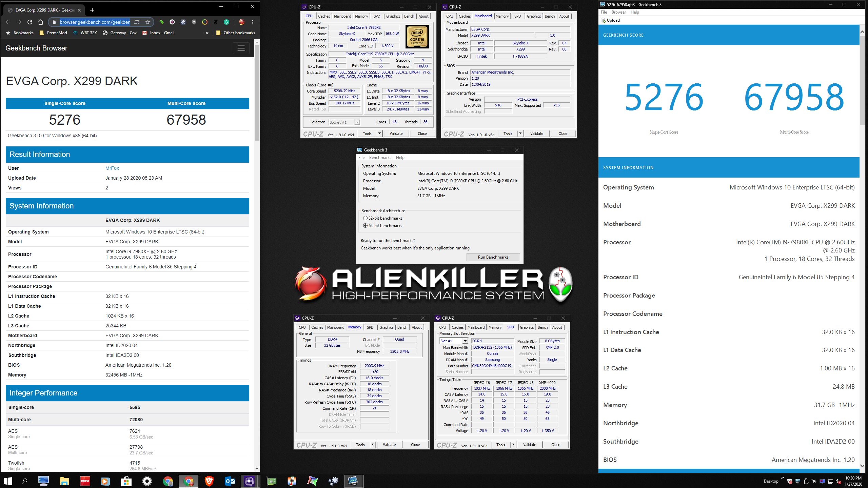Open Brave browser from the taskbar
Viewport: 868px width, 488px height.
[x=209, y=481]
